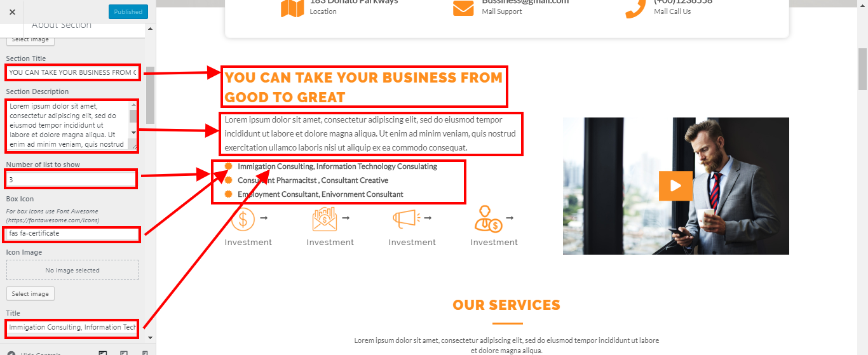Close the customizer with the X icon
Image resolution: width=868 pixels, height=355 pixels.
point(13,12)
